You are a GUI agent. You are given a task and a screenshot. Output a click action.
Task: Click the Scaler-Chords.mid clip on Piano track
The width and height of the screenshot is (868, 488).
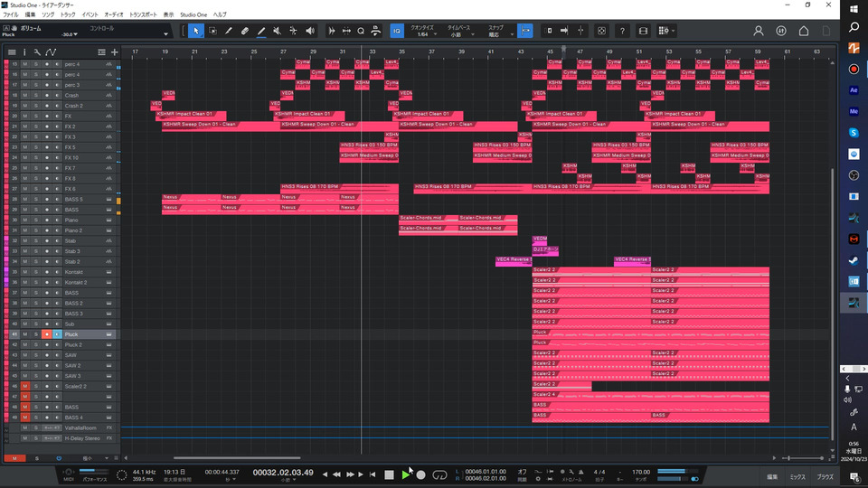429,218
